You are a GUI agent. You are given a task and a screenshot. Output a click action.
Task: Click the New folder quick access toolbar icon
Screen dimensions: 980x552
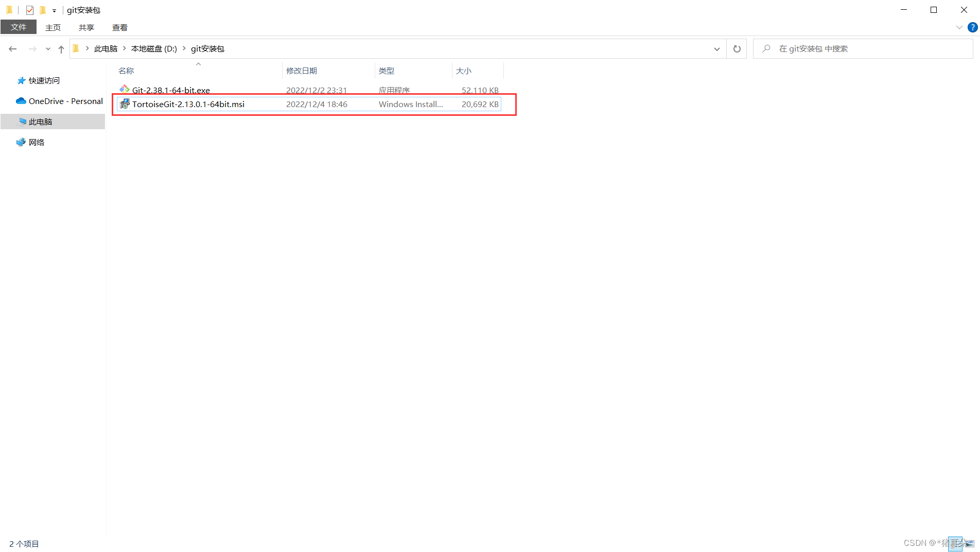pyautogui.click(x=43, y=10)
